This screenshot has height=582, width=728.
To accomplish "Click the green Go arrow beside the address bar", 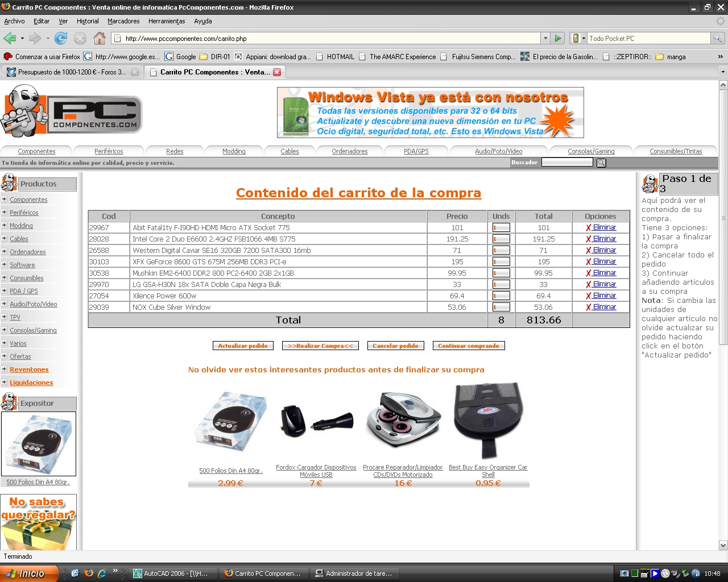I will [558, 39].
